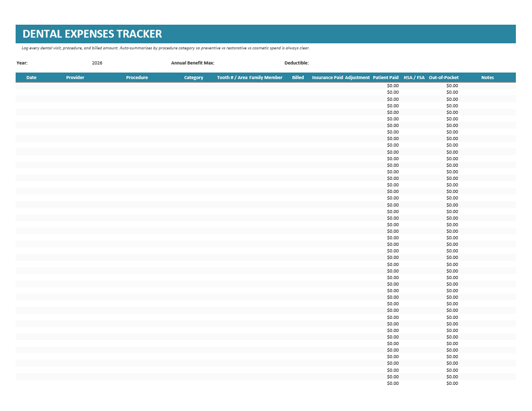Select the Family Member column header
The width and height of the screenshot is (532, 411).
(265, 78)
